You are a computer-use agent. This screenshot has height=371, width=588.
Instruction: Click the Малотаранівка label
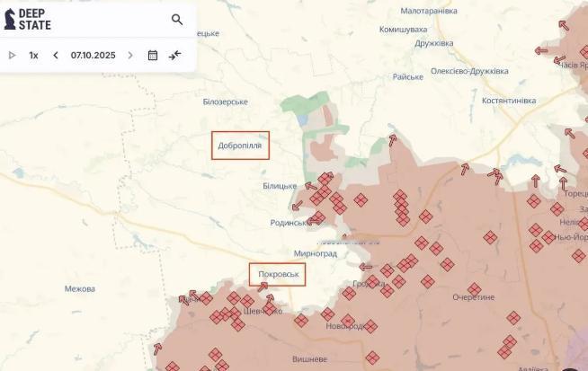pyautogui.click(x=429, y=11)
